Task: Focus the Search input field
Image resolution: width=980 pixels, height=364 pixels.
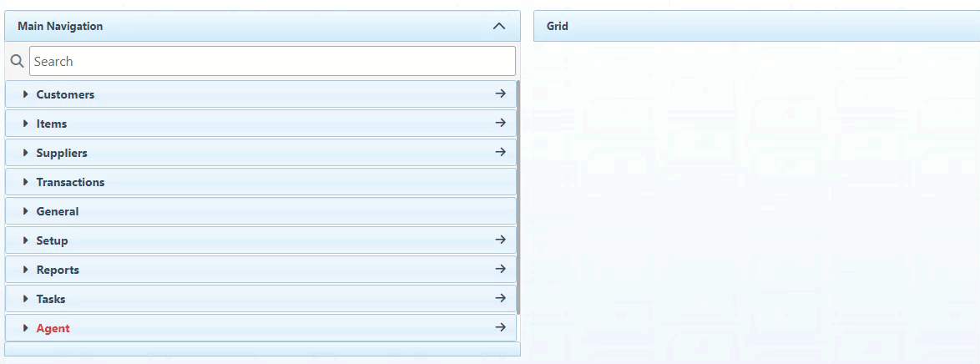Action: 272,61
